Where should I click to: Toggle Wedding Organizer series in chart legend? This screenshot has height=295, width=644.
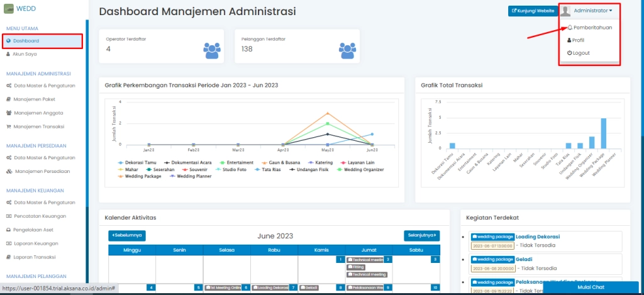pyautogui.click(x=343, y=169)
